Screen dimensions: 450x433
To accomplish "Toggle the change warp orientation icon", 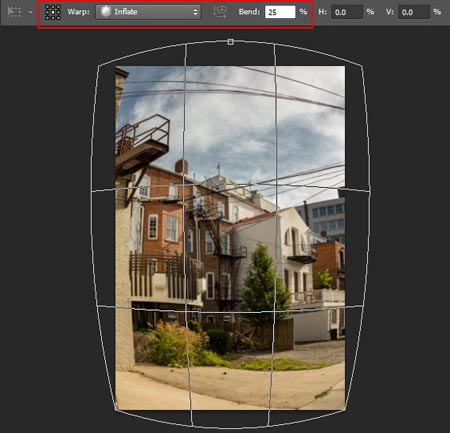I will coord(220,12).
